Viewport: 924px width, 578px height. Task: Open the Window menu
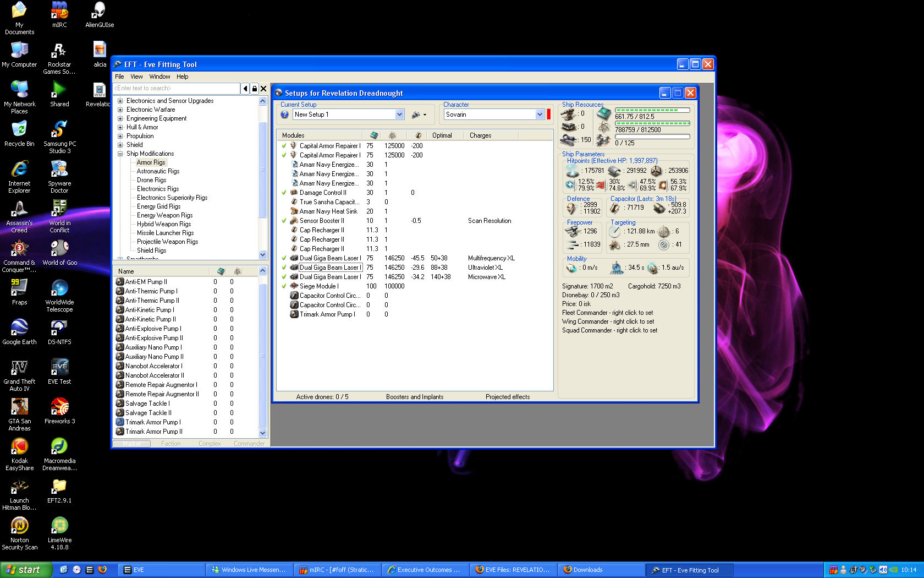click(159, 77)
